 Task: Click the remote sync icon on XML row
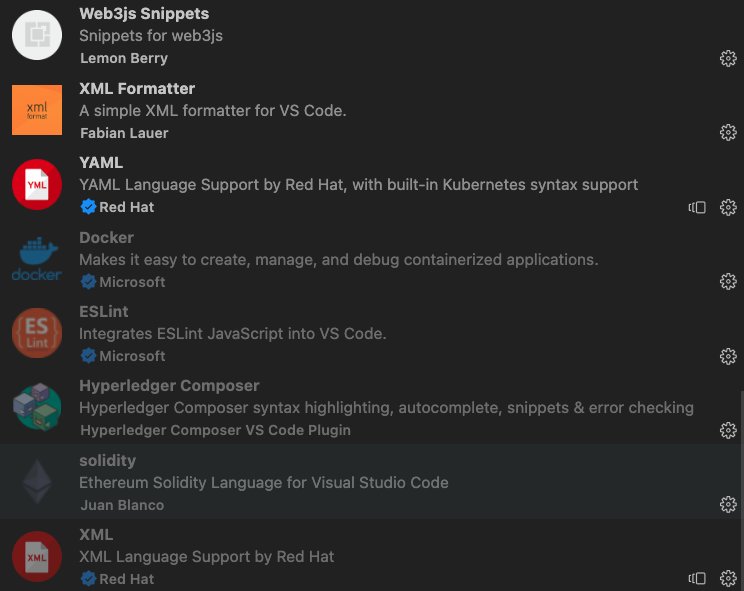(x=697, y=579)
